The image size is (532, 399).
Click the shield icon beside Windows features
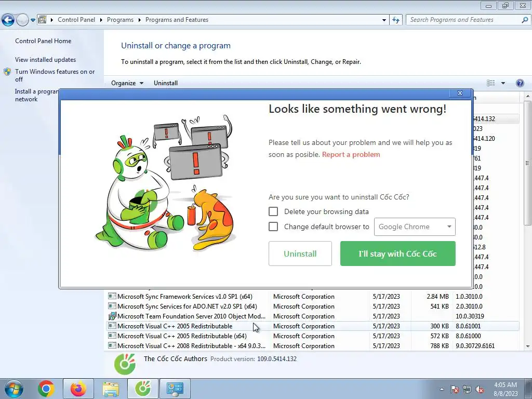point(7,72)
